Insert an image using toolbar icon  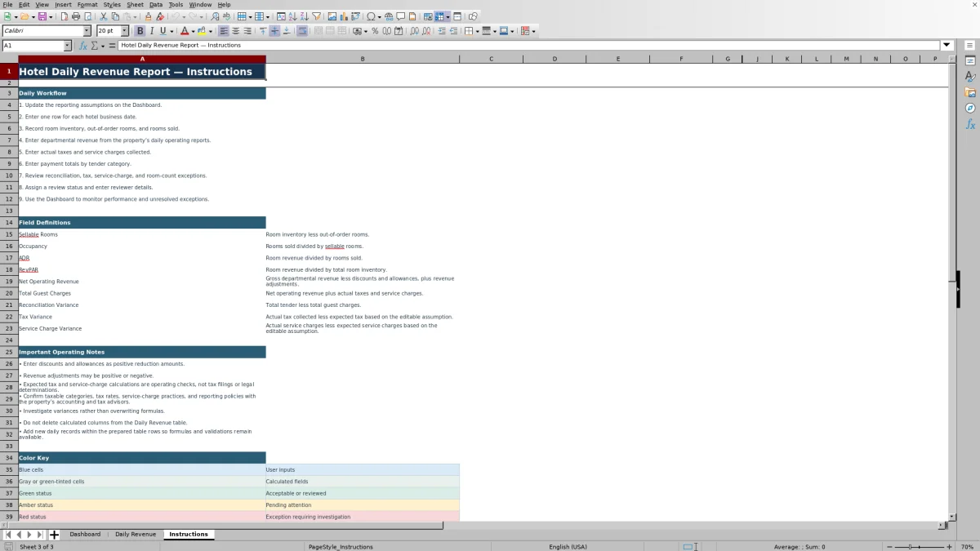click(x=332, y=16)
